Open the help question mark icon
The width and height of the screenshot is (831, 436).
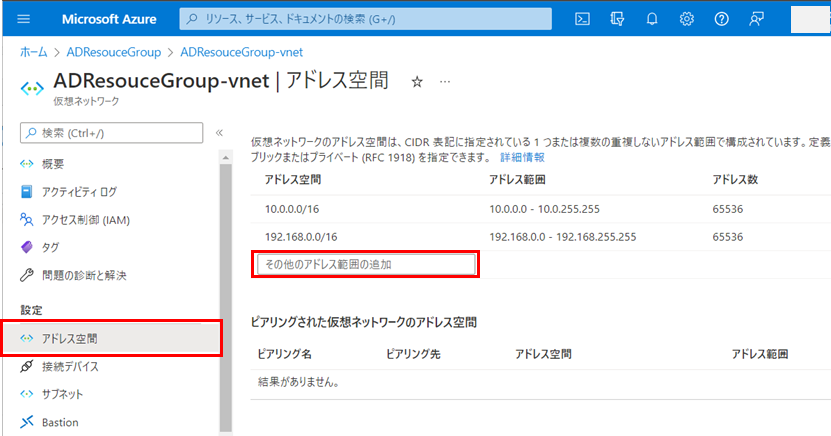(721, 19)
